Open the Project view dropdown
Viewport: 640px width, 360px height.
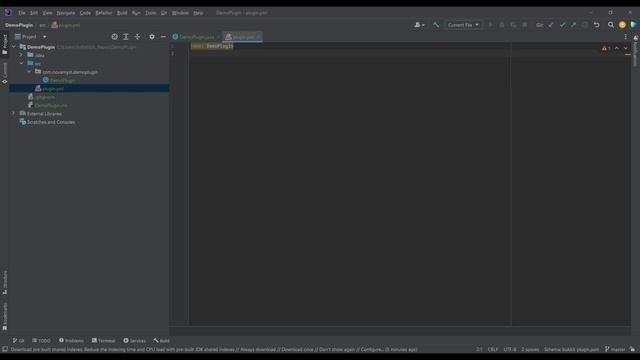click(x=31, y=37)
